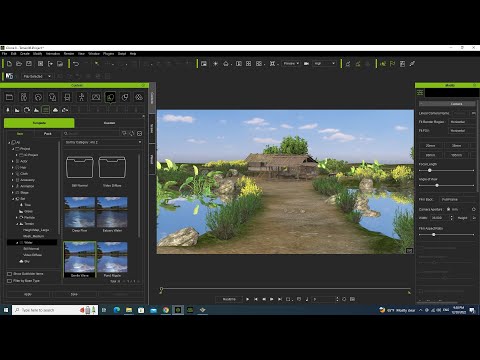Open the Film Back dropdown
The height and width of the screenshot is (360, 480).
tap(458, 199)
